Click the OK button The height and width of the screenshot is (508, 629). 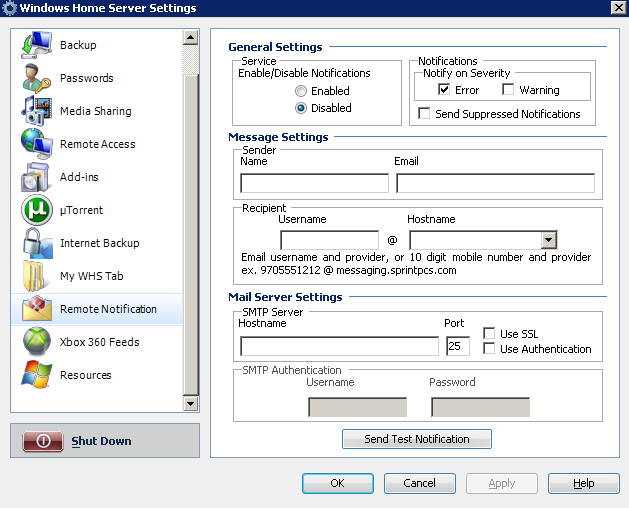pos(337,483)
